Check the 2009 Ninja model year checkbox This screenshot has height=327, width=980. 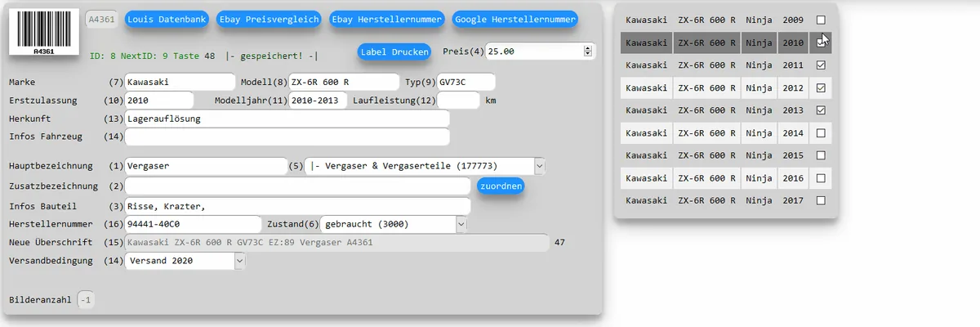[821, 20]
